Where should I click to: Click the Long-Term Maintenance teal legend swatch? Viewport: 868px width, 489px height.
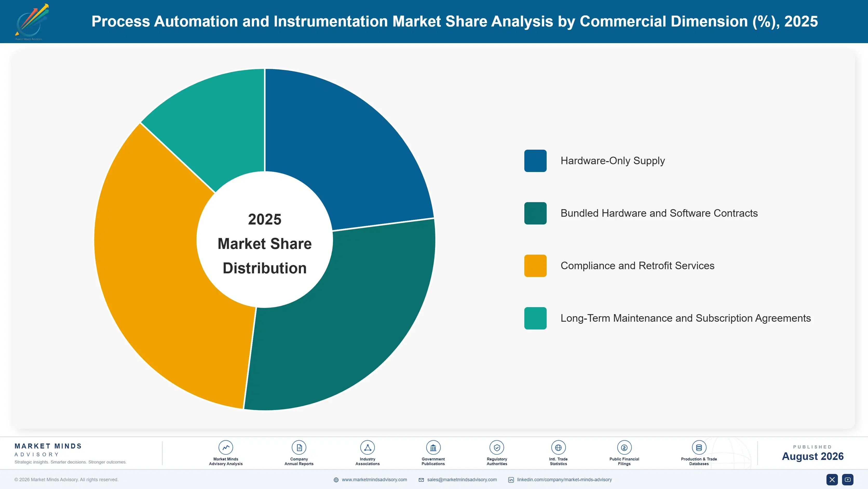(535, 318)
